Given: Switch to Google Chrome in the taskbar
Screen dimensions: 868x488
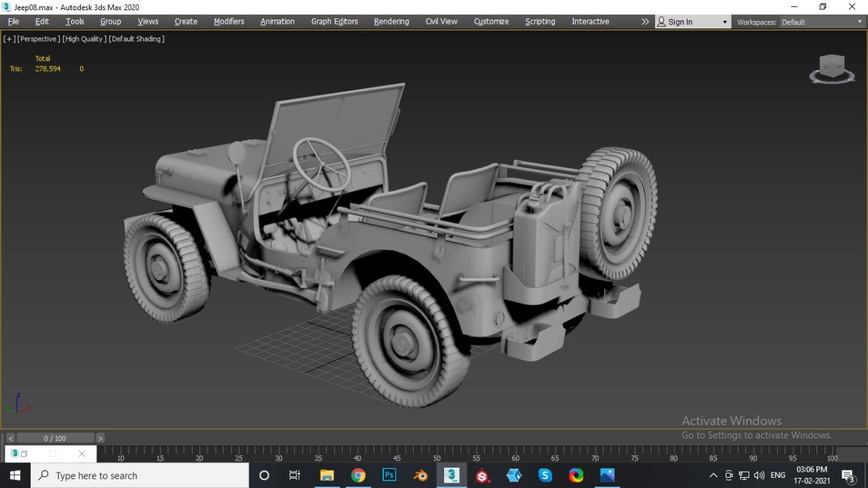Looking at the screenshot, I should coord(358,476).
